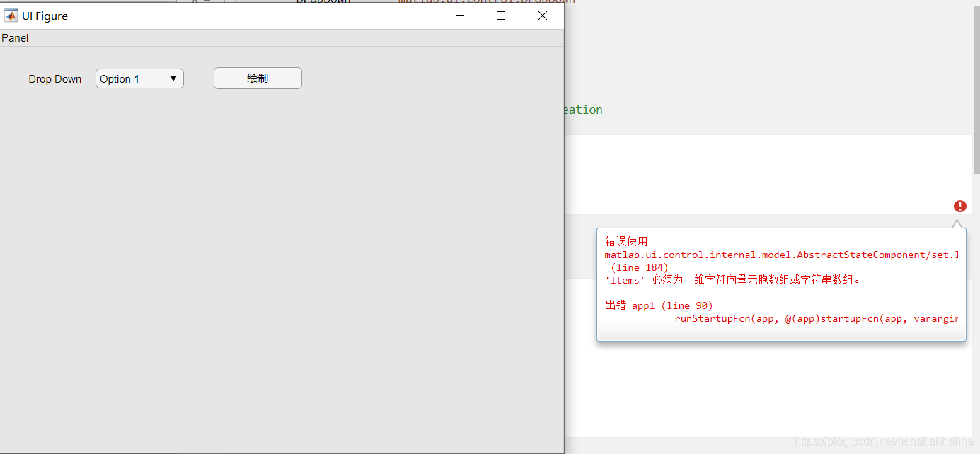This screenshot has height=454, width=980.
Task: Click the Panel title bar
Action: click(x=15, y=37)
